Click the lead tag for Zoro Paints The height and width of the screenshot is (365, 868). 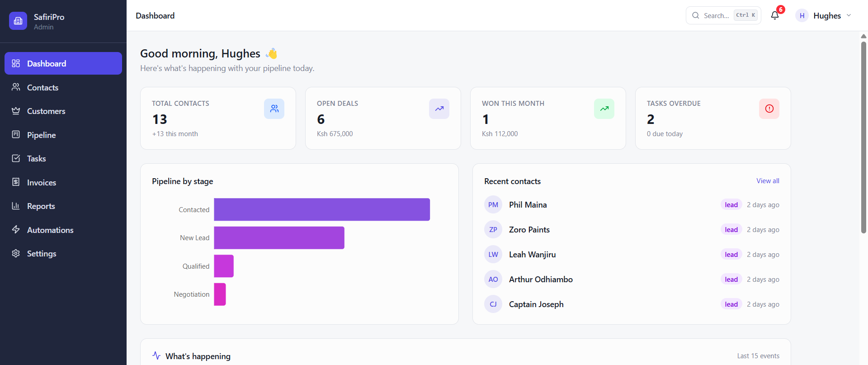click(x=731, y=230)
